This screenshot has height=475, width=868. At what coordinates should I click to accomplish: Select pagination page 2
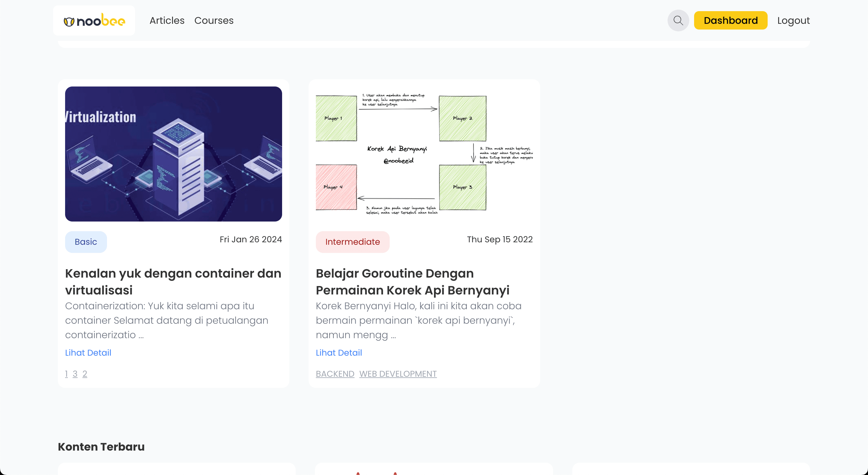85,374
